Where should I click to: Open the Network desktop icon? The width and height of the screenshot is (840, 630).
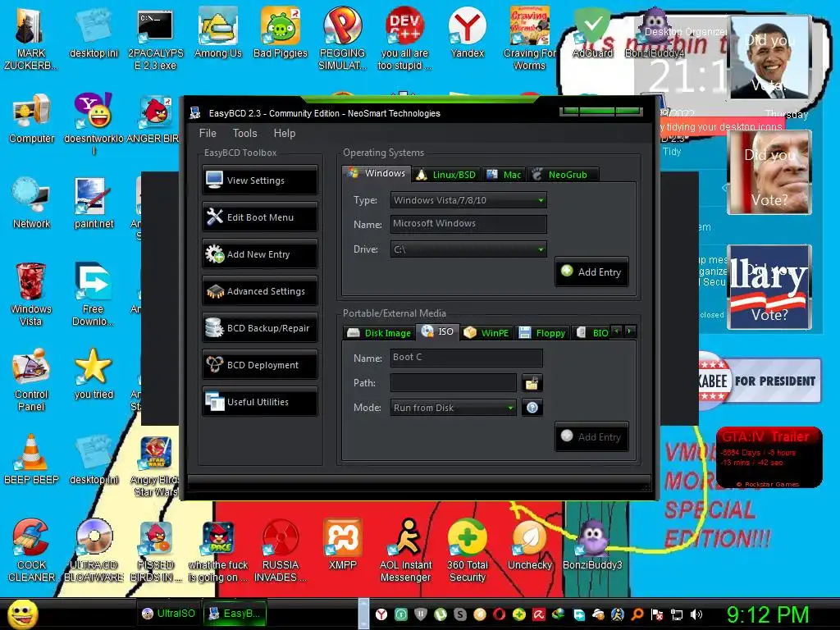point(32,203)
